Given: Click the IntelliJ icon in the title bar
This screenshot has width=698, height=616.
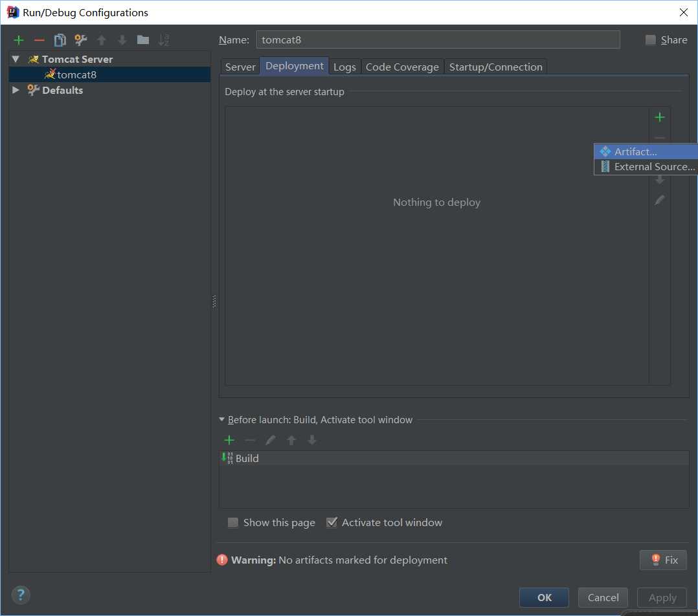Looking at the screenshot, I should click(x=12, y=12).
